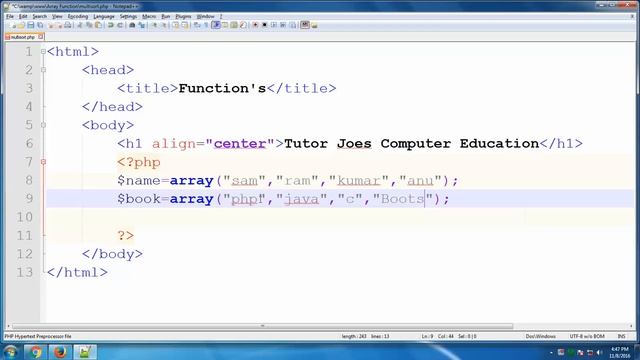This screenshot has width=640, height=360.
Task: Click the length : 243 status bar text
Action: [x=354, y=336]
